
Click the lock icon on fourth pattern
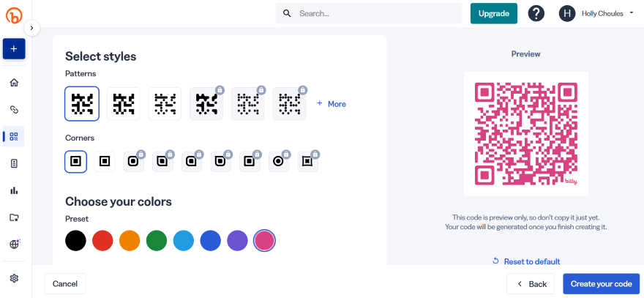(220, 90)
